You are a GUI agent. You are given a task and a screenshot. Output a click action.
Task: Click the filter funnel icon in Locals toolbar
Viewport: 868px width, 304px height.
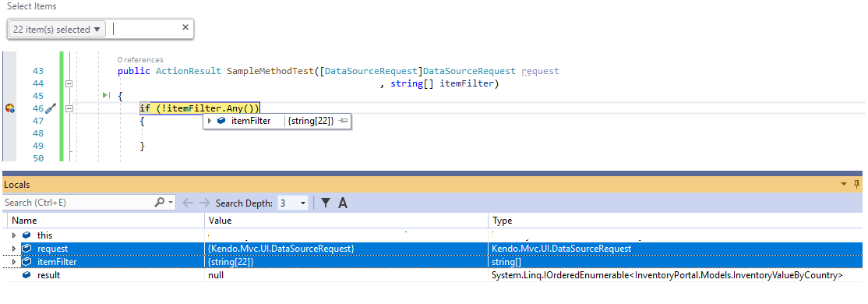(x=326, y=203)
